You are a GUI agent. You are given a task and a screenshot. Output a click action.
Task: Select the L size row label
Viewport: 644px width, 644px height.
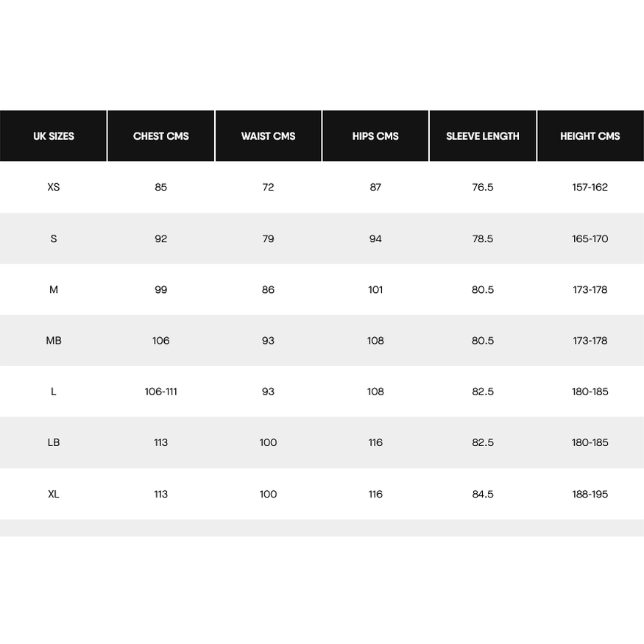[x=54, y=392]
